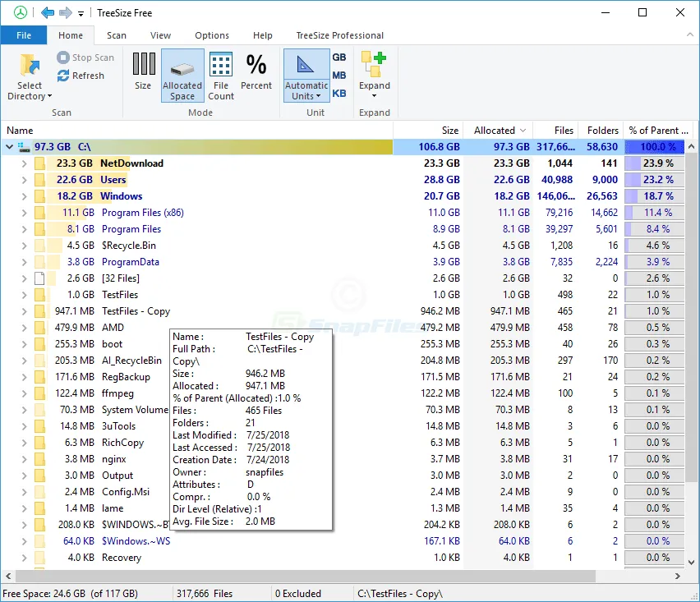
Task: Navigate forward with the right arrow
Action: tap(66, 12)
